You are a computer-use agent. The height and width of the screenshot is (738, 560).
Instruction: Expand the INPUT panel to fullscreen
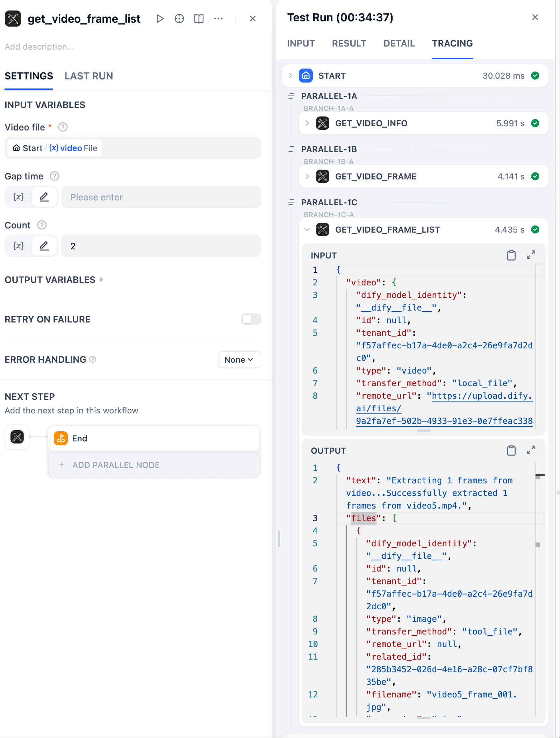point(531,255)
